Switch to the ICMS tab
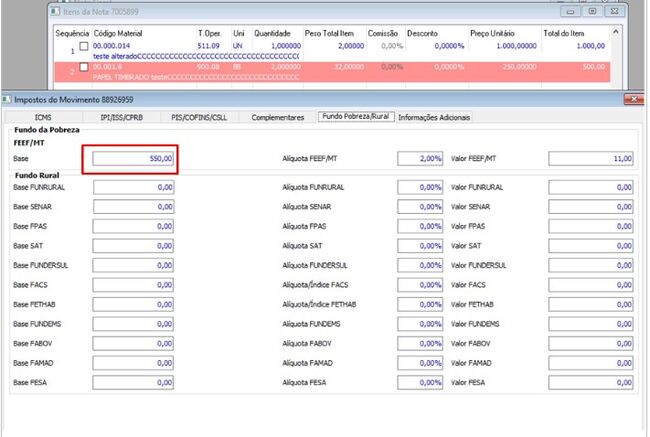This screenshot has width=650, height=437. pyautogui.click(x=43, y=117)
